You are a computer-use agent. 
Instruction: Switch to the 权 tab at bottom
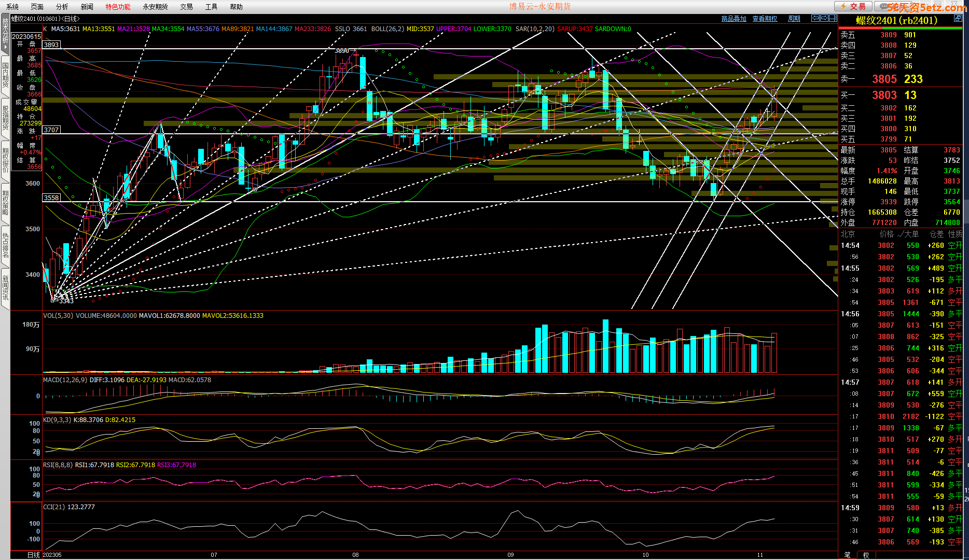click(866, 555)
